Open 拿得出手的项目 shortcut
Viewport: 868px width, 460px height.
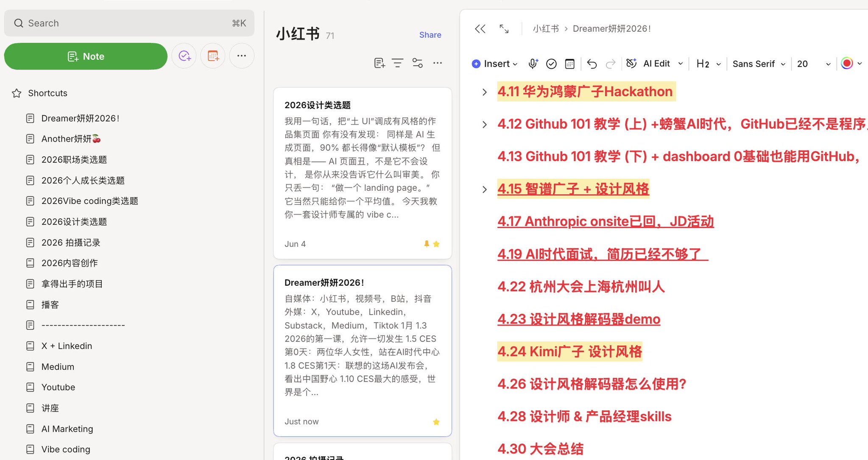(x=72, y=284)
